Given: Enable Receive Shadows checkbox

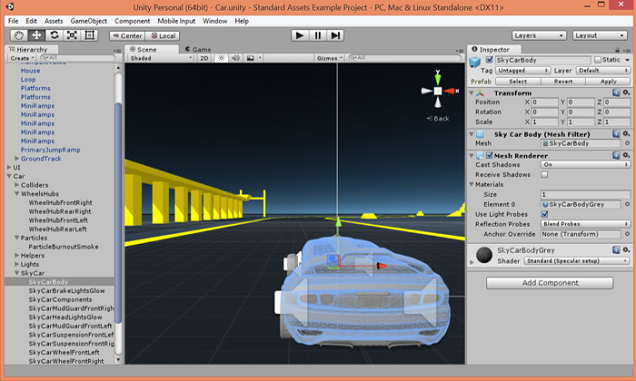Looking at the screenshot, I should (544, 174).
